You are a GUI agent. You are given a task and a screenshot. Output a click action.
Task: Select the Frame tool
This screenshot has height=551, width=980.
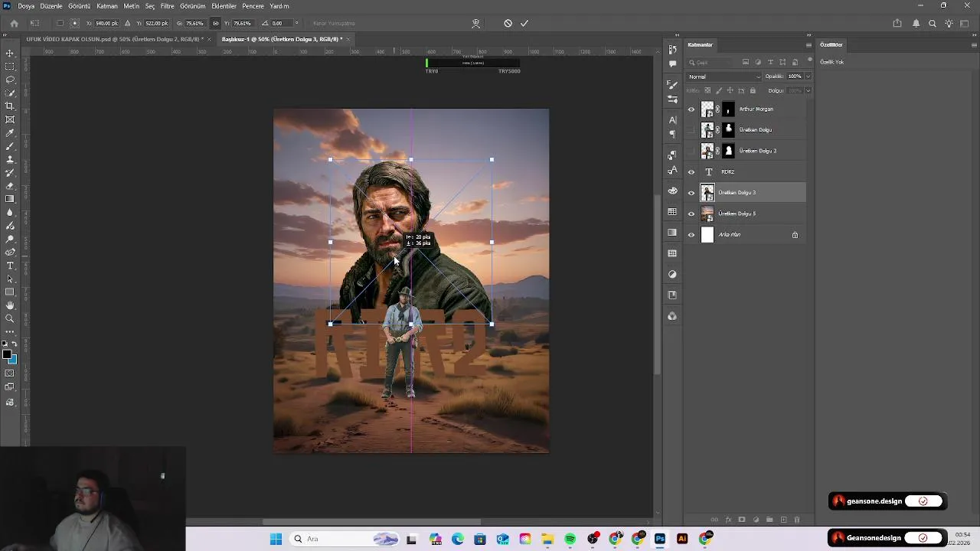pos(10,119)
